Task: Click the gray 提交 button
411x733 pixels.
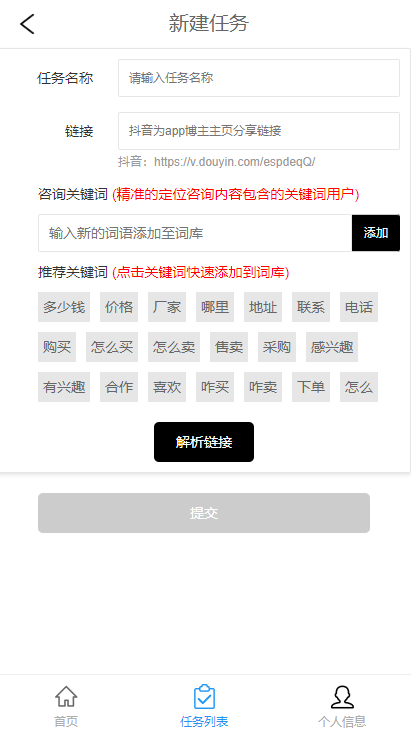Action: click(204, 513)
